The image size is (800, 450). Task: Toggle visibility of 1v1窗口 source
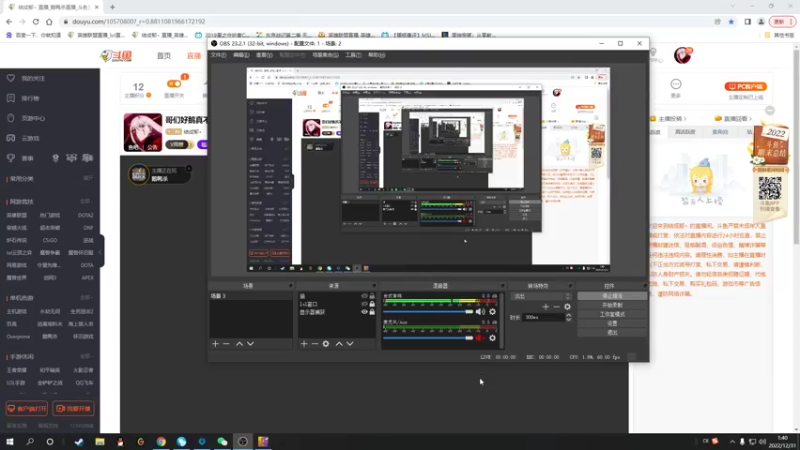[x=364, y=304]
